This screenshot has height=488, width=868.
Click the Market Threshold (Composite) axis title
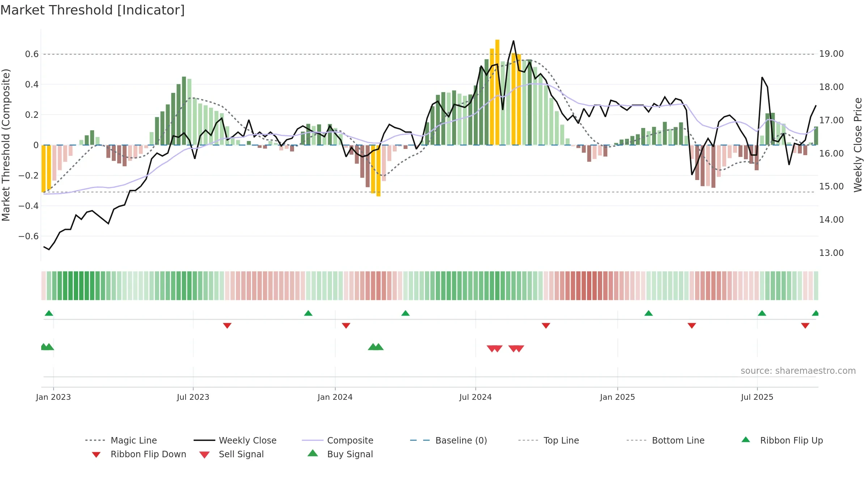(x=6, y=145)
